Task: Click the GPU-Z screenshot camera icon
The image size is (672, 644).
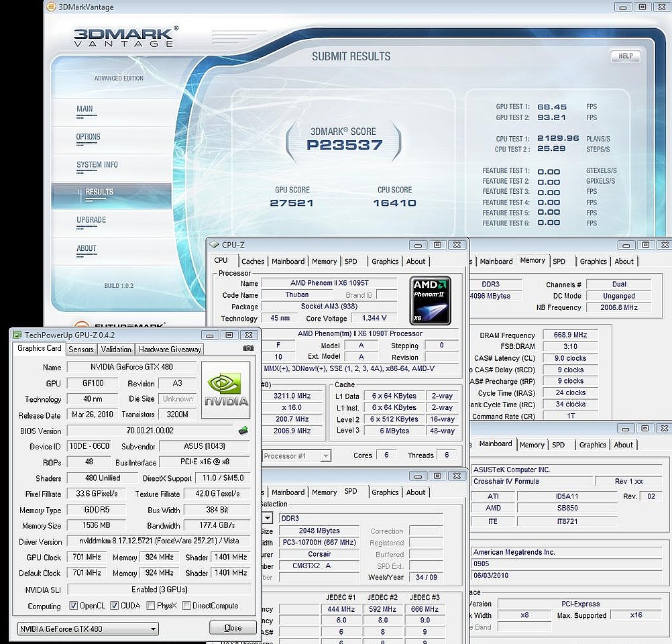Action: 248,348
